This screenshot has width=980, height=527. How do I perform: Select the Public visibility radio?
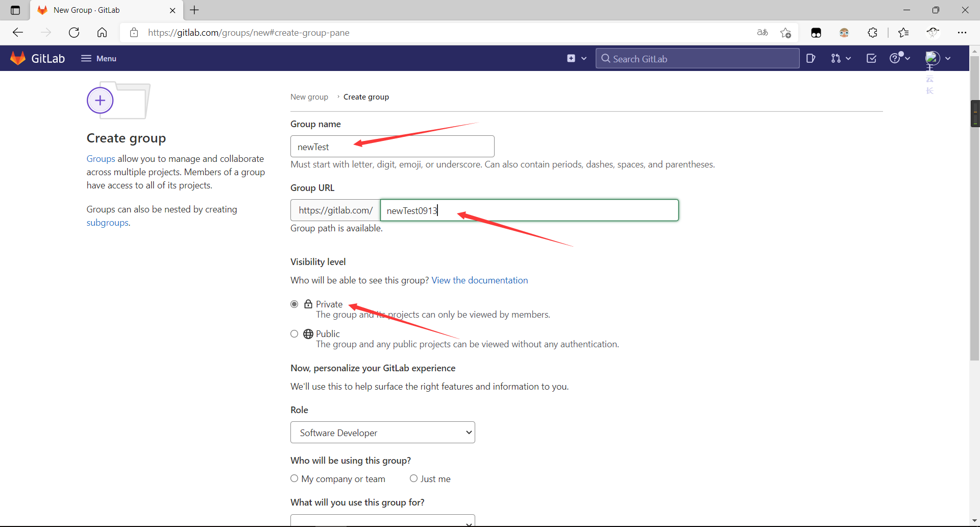[295, 334]
